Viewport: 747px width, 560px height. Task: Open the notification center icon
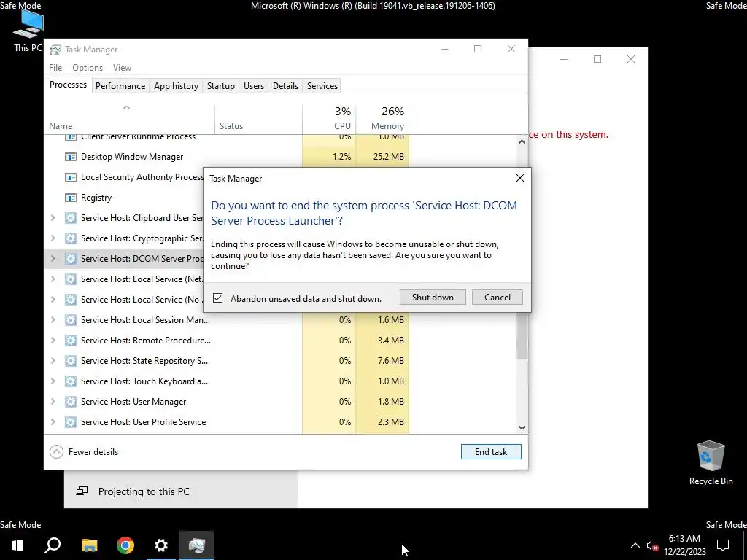[x=723, y=545]
